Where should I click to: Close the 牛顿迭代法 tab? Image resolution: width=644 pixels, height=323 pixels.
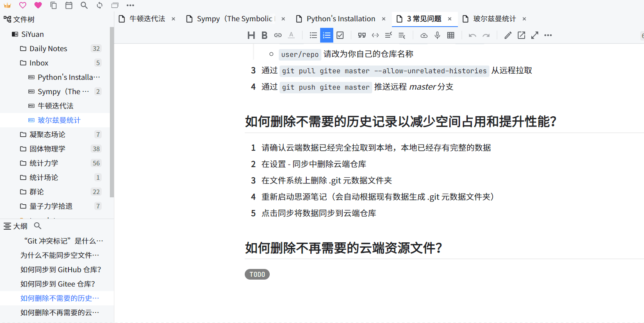173,19
